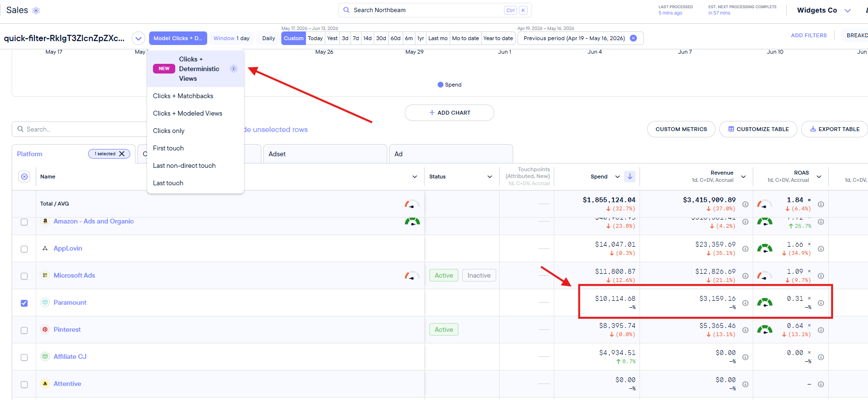868x400 pixels.
Task: Click the Spend sort descending arrow icon
Action: [x=630, y=177]
